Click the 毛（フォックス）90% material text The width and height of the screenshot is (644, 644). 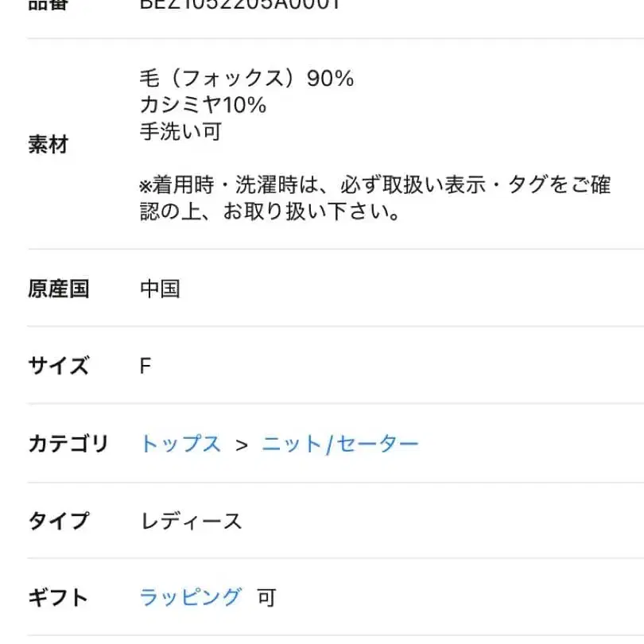[x=246, y=79]
